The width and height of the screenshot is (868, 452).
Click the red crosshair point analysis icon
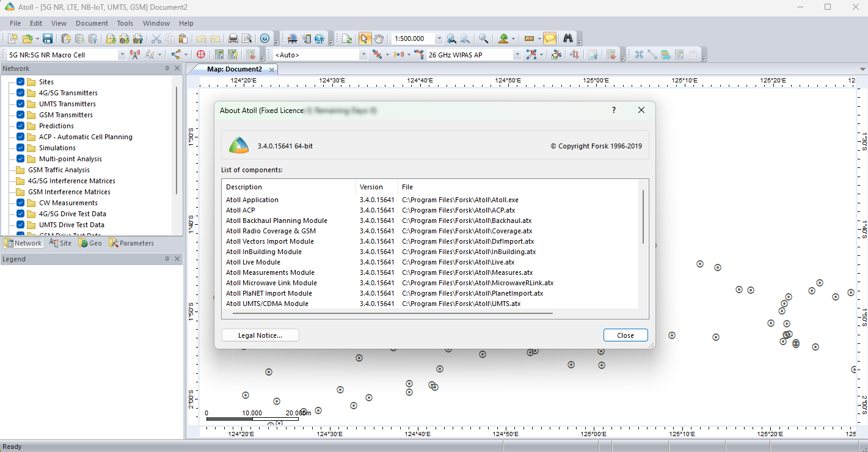click(x=200, y=54)
